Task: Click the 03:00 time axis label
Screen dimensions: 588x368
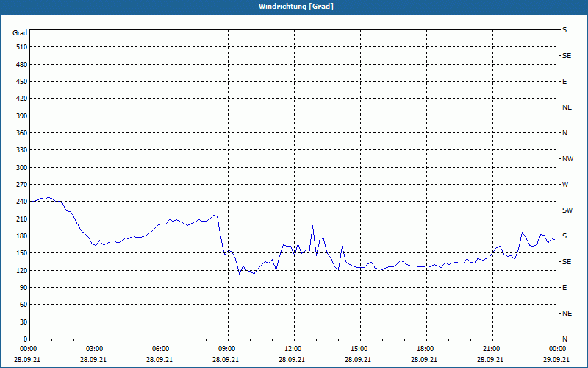Action: (x=96, y=349)
